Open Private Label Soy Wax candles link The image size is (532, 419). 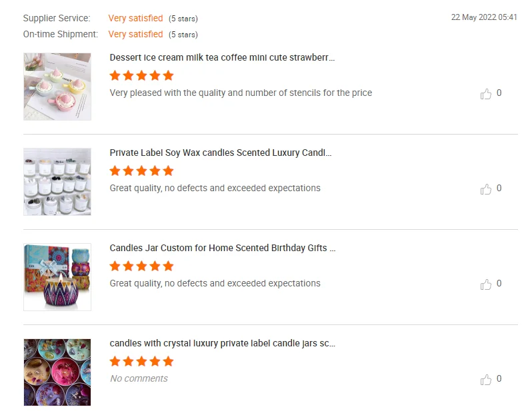[220, 153]
